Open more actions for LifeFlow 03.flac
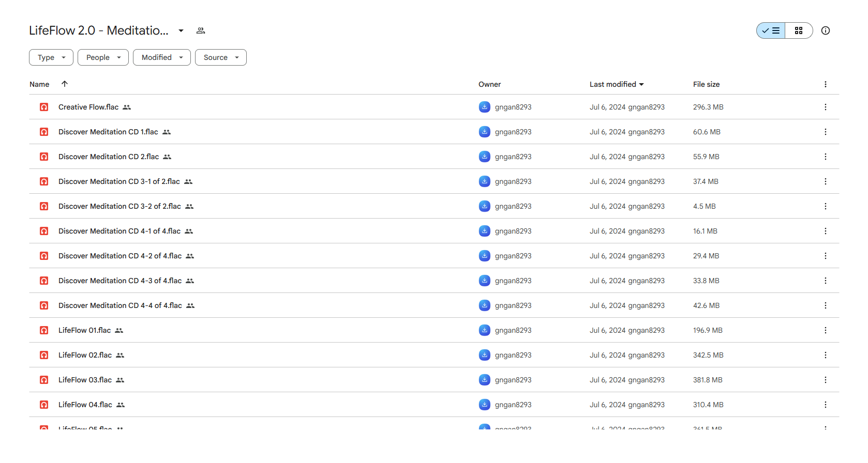Viewport: 868px width, 463px height. (826, 380)
